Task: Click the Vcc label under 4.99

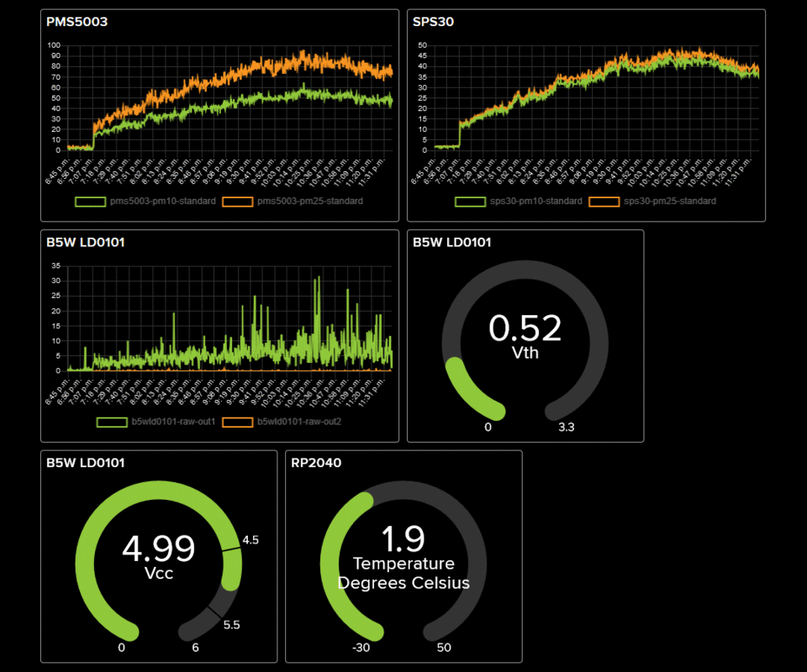Action: (159, 573)
